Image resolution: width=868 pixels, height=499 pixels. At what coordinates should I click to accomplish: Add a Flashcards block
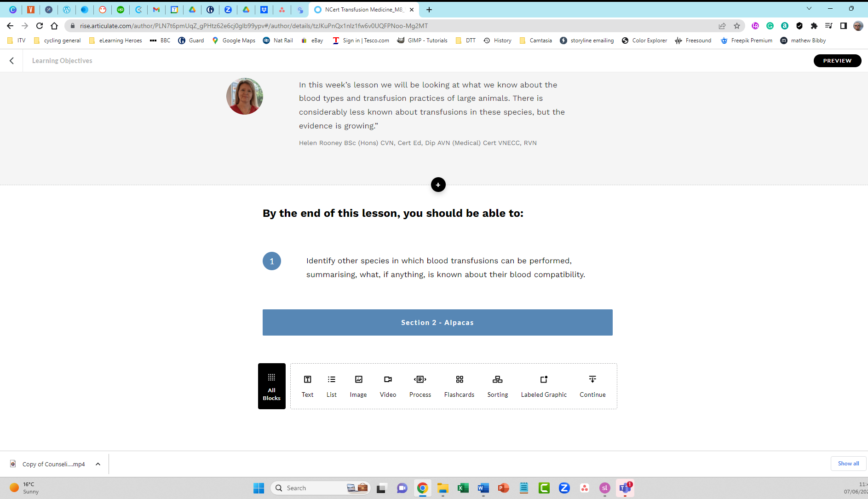(459, 386)
